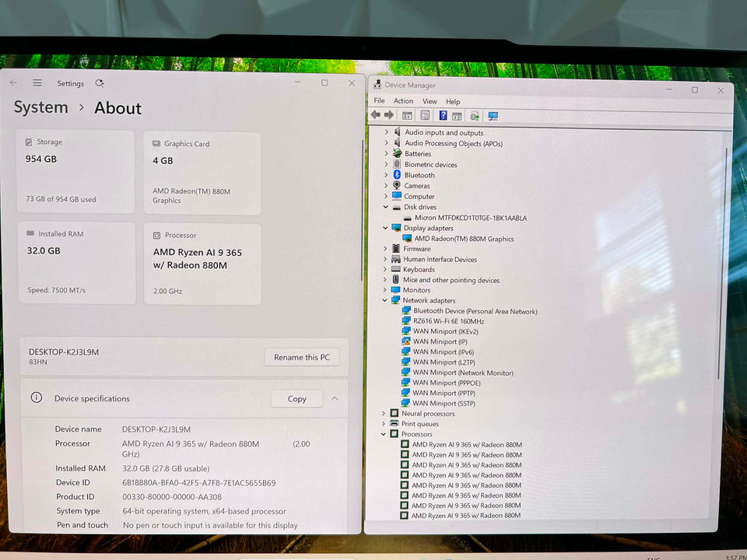Click the Device Manager title bar icon
Image resolution: width=747 pixels, height=560 pixels.
pyautogui.click(x=377, y=84)
